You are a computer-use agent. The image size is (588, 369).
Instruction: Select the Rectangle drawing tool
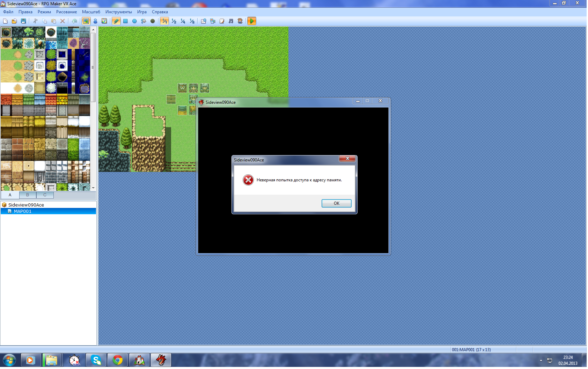[x=125, y=21]
